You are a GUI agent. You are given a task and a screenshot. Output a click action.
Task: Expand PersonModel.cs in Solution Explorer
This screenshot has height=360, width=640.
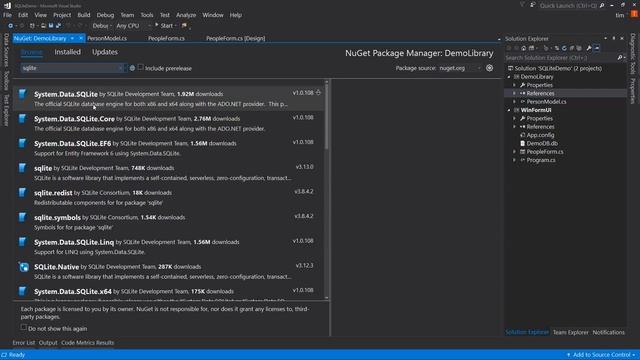[x=514, y=102]
